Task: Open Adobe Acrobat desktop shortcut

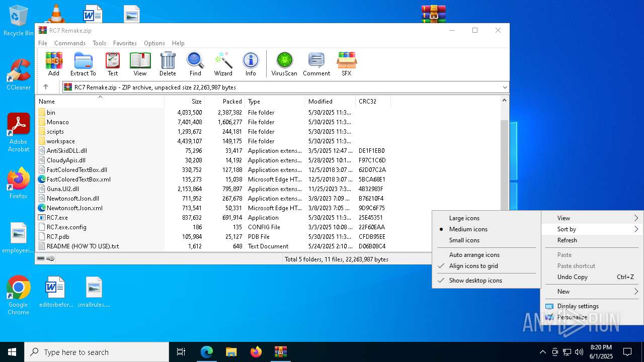Action: tap(19, 132)
